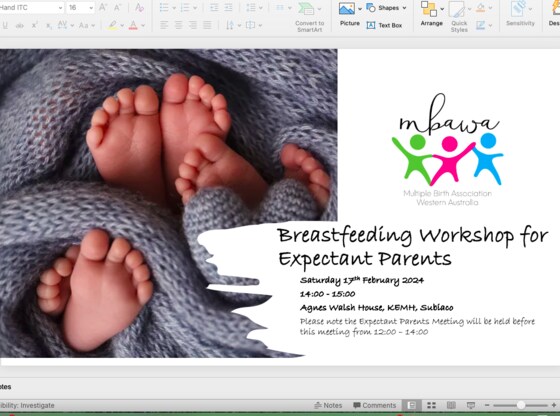Switch to Reading view
This screenshot has width=560, height=416.
click(x=451, y=405)
